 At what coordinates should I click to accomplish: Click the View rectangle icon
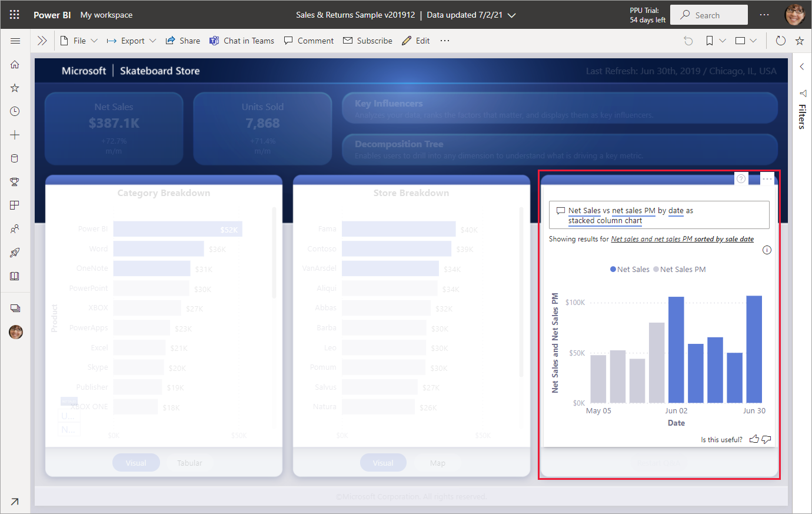(x=740, y=41)
